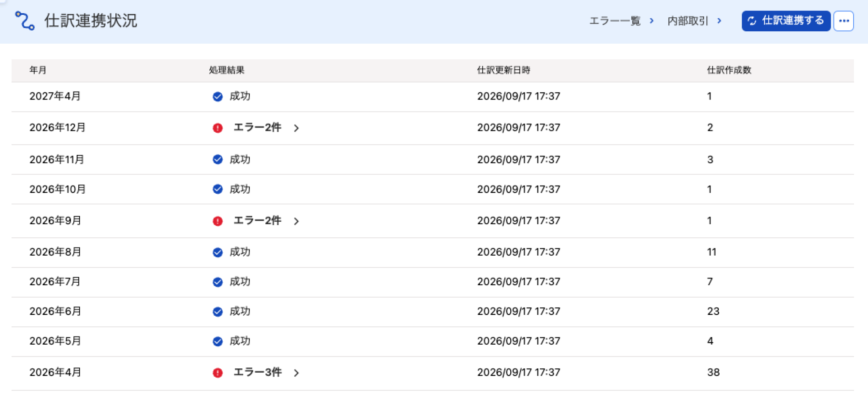The image size is (868, 409).
Task: Click the success check icon for 2026年7月
Action: (x=217, y=282)
